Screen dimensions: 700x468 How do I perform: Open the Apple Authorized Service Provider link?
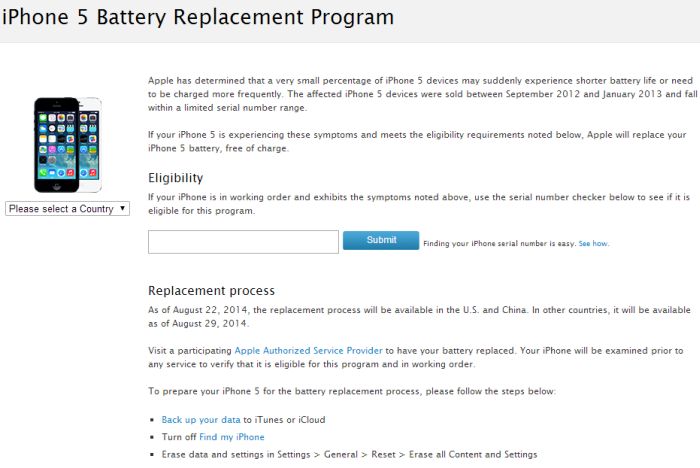click(x=308, y=351)
